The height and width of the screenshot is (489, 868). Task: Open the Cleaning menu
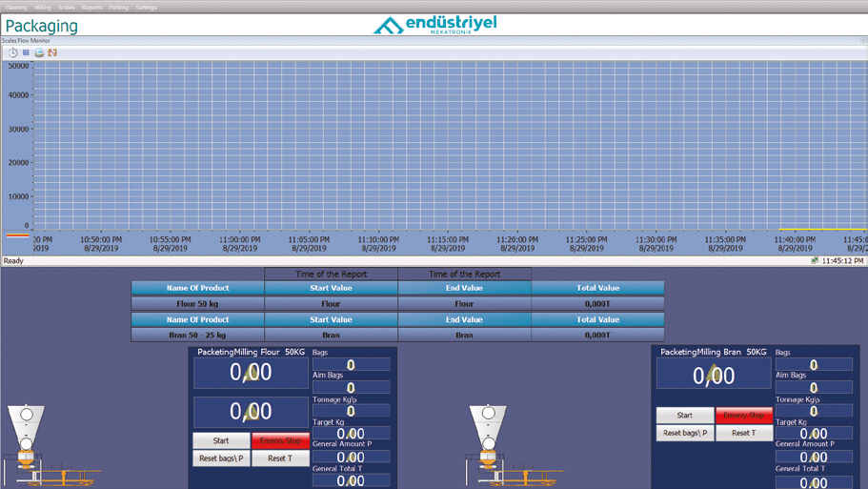coord(16,7)
